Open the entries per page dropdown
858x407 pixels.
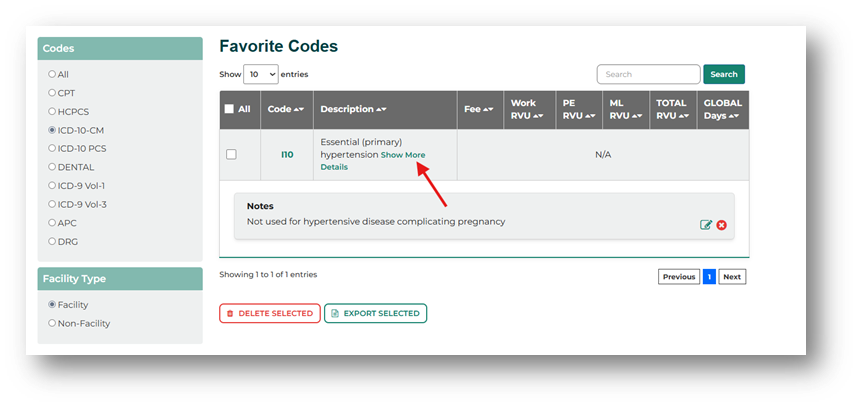(260, 74)
